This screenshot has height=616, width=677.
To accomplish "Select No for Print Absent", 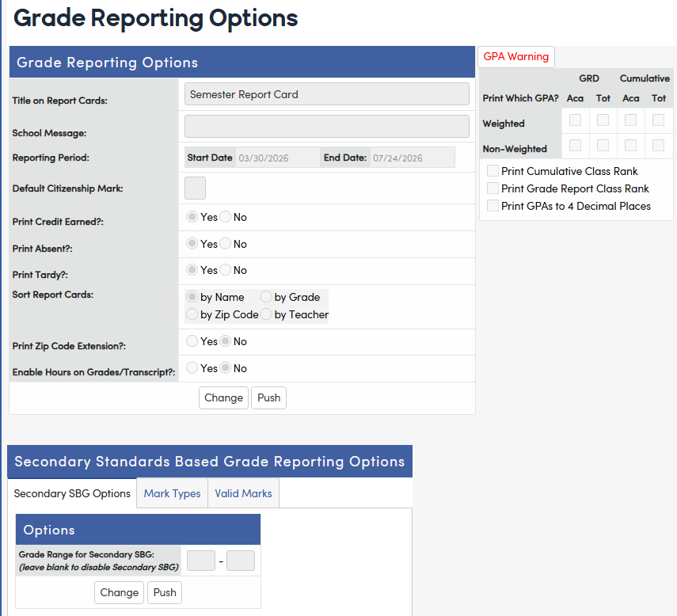I will [x=226, y=243].
